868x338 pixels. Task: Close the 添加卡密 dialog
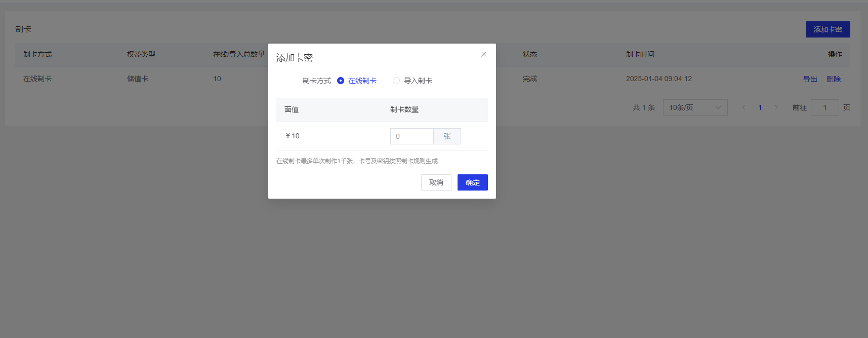click(x=484, y=54)
